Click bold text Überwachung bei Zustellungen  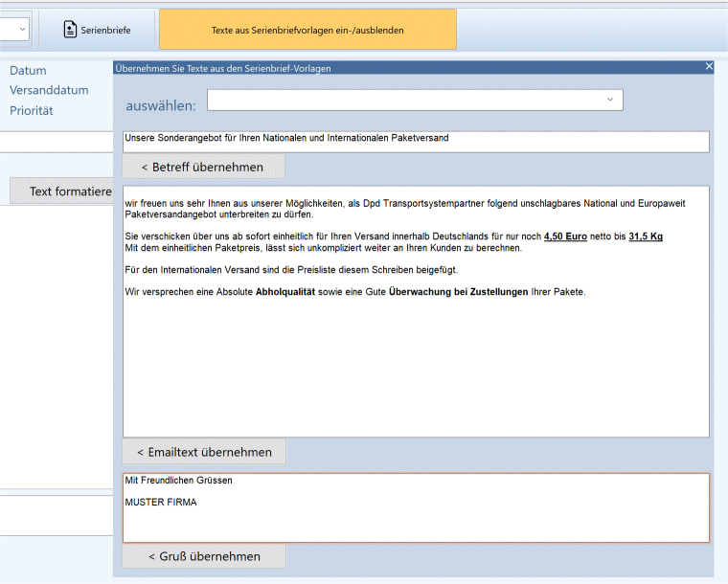458,292
